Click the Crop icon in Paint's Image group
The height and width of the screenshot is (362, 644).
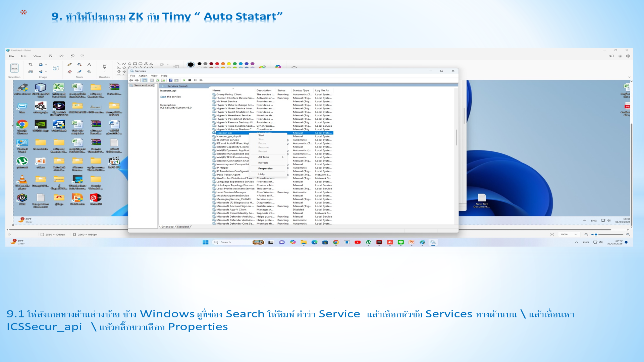coord(31,64)
